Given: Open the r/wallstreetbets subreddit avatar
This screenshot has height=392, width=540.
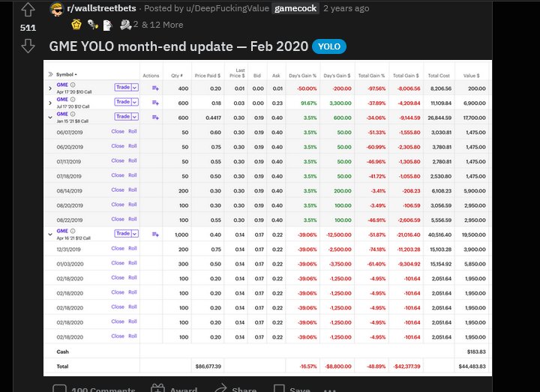Looking at the screenshot, I should [x=56, y=9].
